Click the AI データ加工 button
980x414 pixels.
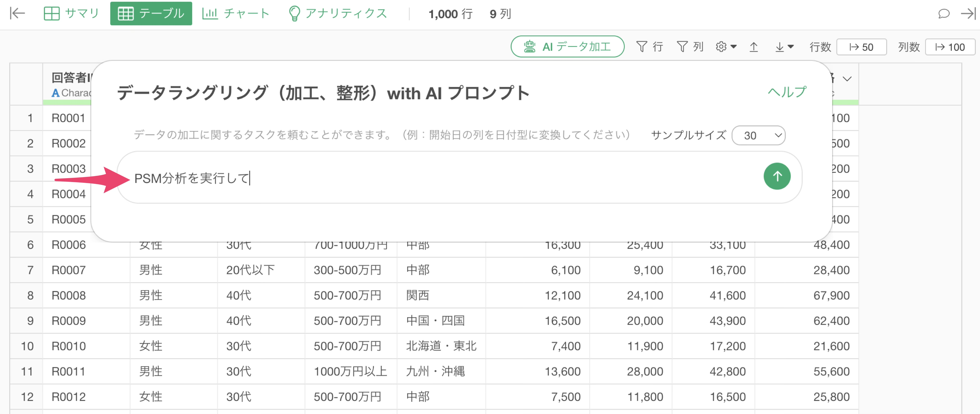(x=567, y=47)
